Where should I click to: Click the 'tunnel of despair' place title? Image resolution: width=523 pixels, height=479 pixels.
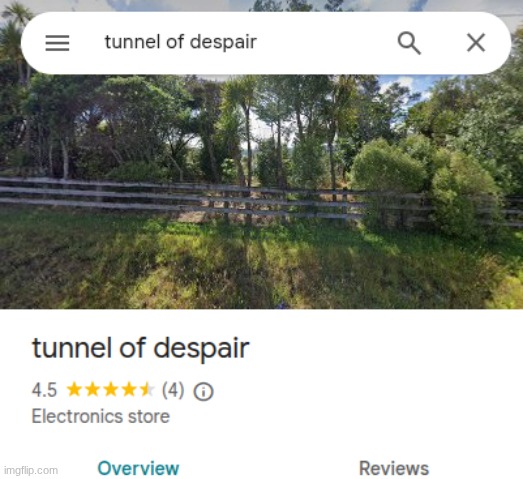[140, 349]
